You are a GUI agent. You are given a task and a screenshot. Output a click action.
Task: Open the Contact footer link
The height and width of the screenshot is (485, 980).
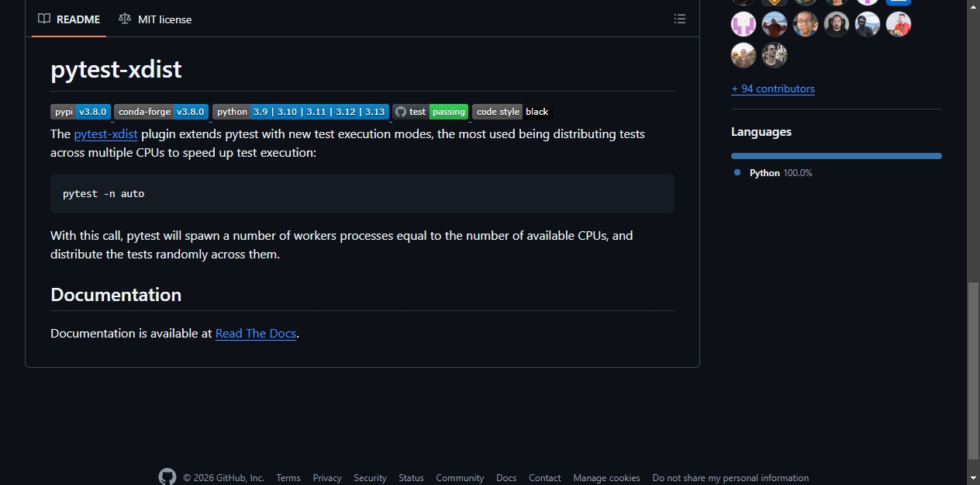tap(545, 478)
